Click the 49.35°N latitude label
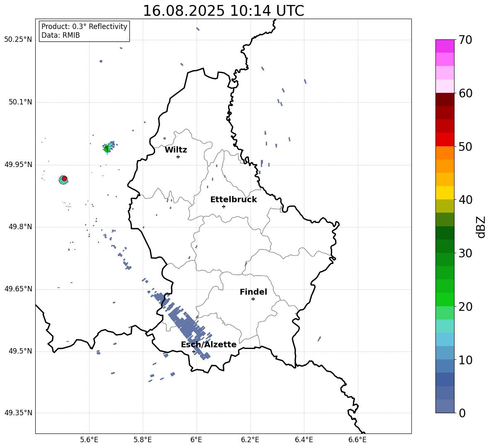This screenshot has height=448, width=491. [x=18, y=413]
